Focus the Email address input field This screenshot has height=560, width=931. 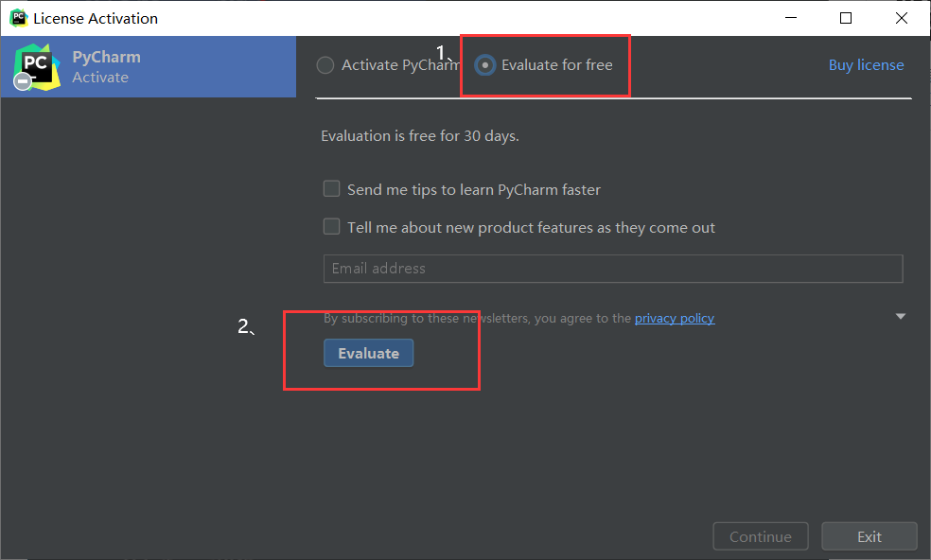click(613, 269)
